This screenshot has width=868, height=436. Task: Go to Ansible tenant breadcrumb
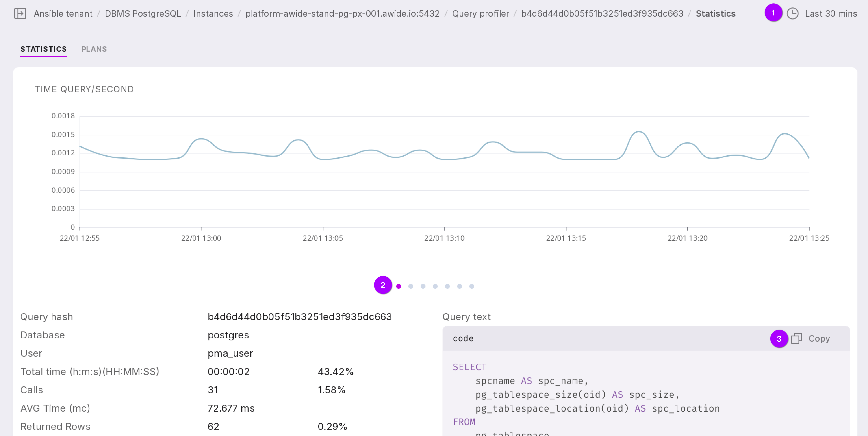tap(63, 13)
